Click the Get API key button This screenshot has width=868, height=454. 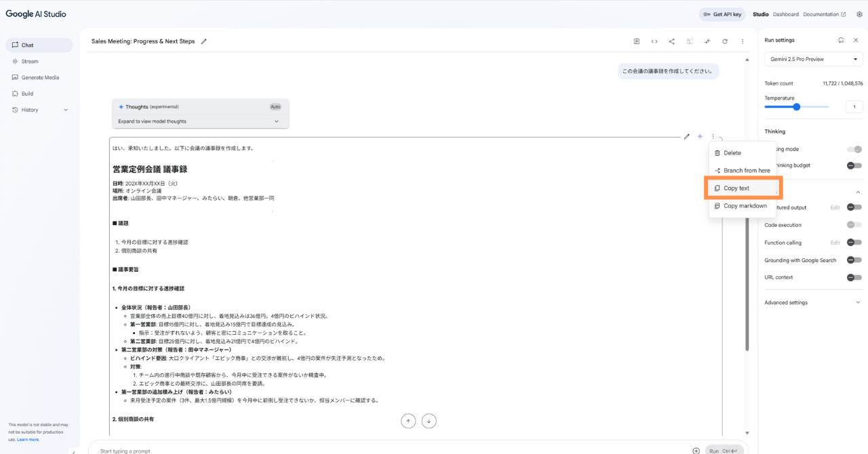[x=722, y=14]
